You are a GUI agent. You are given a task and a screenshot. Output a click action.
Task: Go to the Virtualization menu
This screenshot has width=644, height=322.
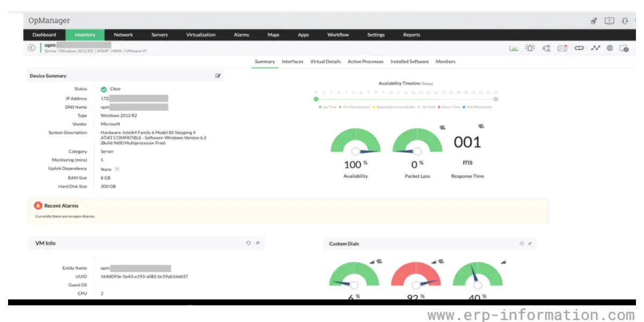tap(201, 35)
